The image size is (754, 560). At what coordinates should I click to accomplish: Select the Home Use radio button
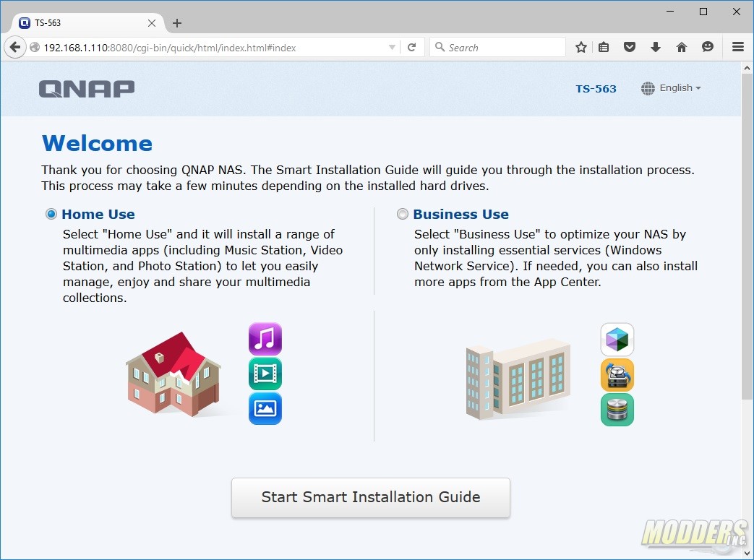point(51,214)
